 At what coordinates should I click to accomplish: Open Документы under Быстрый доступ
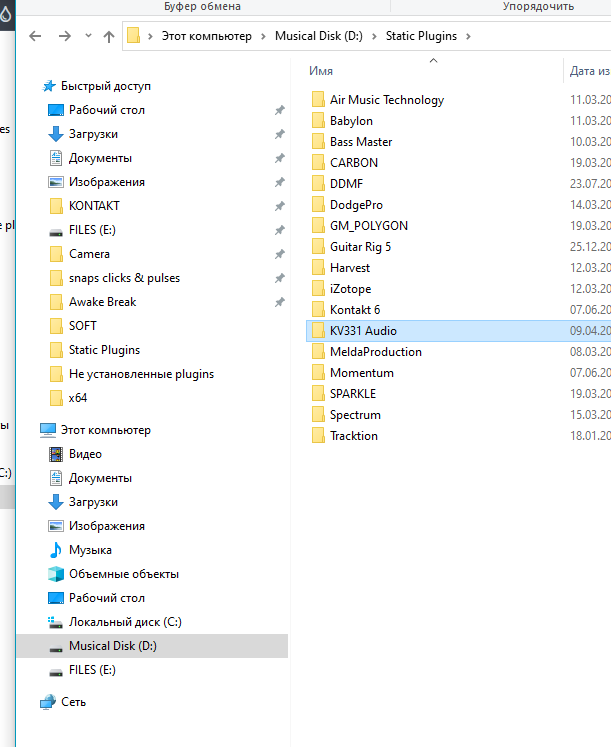[x=100, y=158]
